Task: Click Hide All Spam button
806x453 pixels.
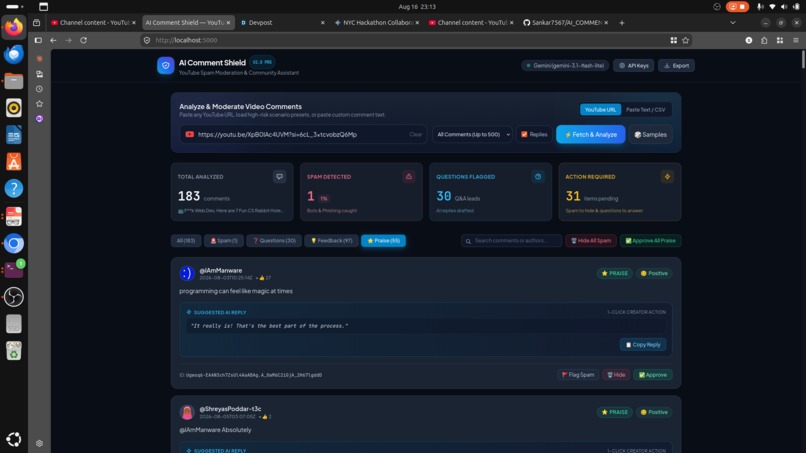Action: point(591,241)
